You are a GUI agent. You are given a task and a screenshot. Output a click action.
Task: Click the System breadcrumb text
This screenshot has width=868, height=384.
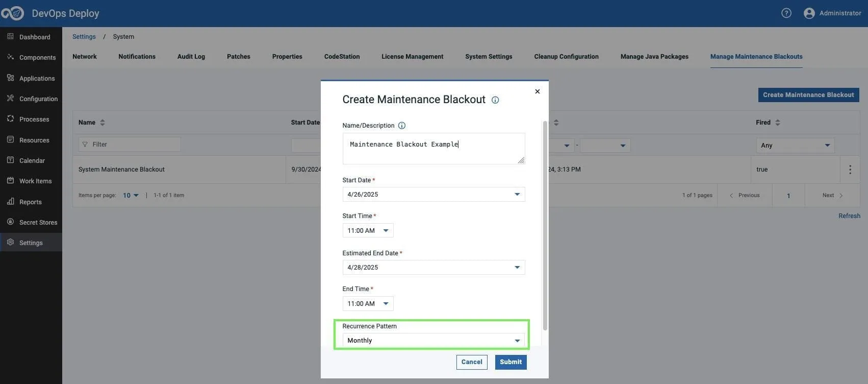pos(123,37)
